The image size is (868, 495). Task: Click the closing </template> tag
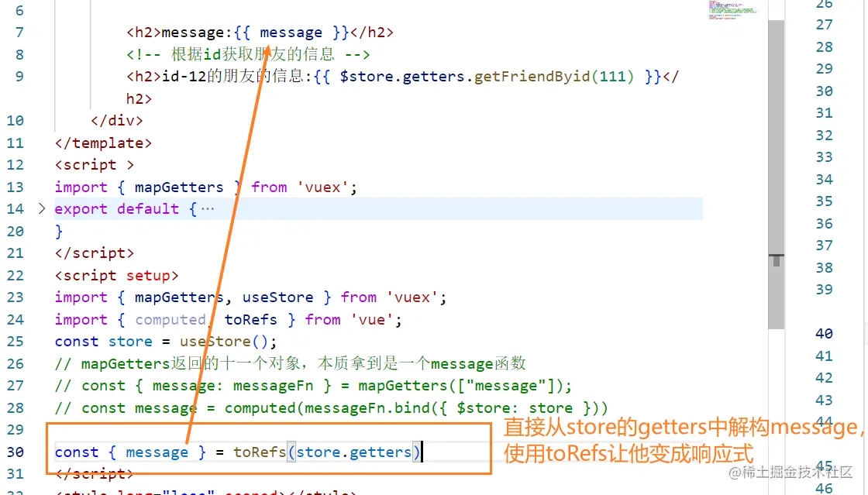[x=103, y=143]
